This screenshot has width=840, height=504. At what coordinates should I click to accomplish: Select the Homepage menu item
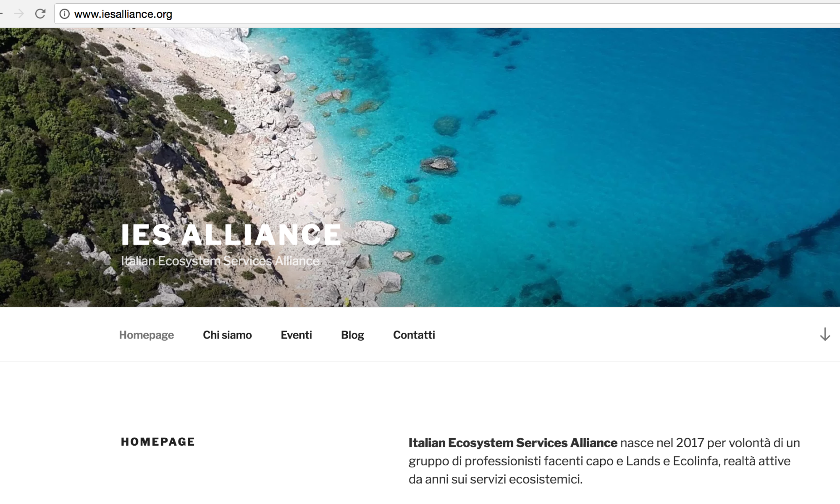coord(146,335)
